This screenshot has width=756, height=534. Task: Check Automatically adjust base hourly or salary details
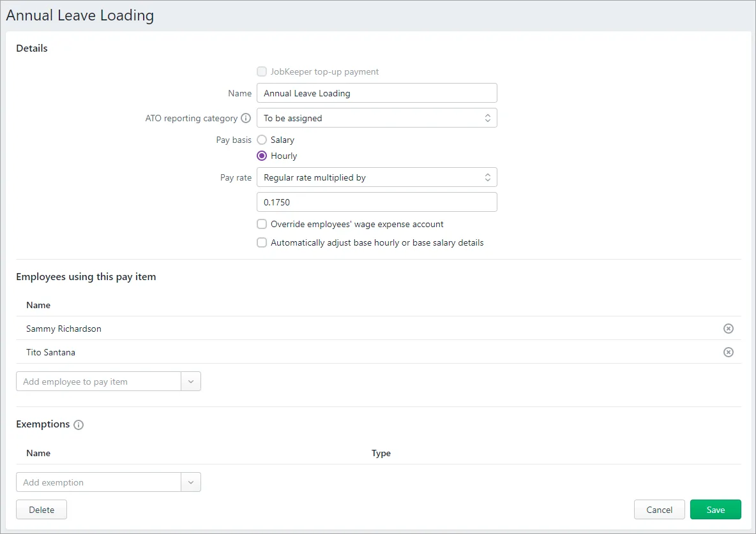click(x=262, y=242)
